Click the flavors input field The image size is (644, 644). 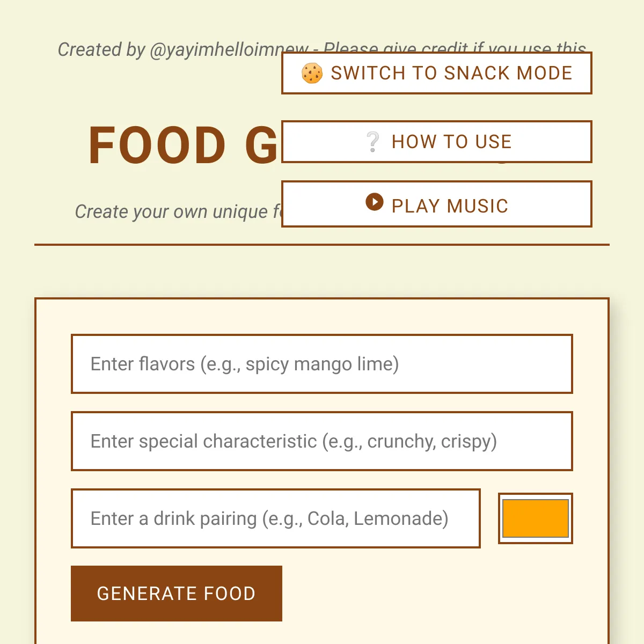click(x=322, y=364)
